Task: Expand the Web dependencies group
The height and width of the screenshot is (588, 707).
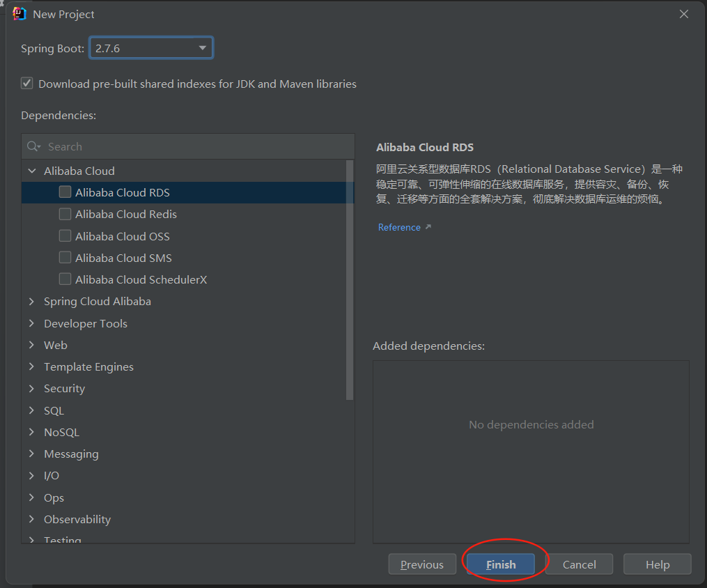Action: pos(31,345)
